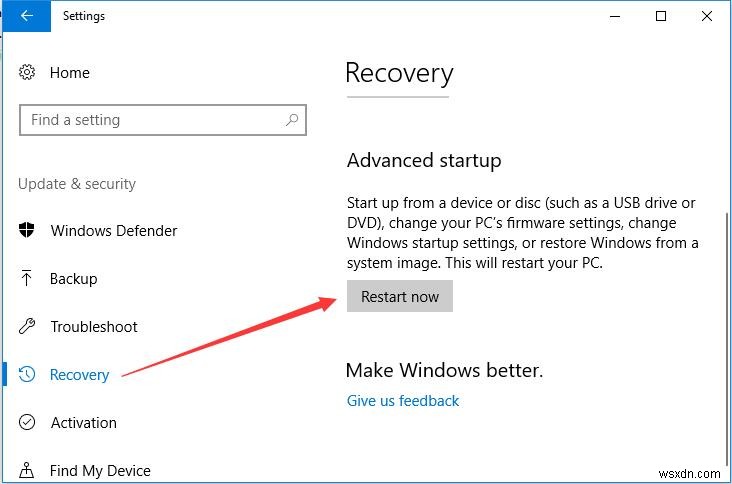Click the search magnifier icon

[x=292, y=120]
